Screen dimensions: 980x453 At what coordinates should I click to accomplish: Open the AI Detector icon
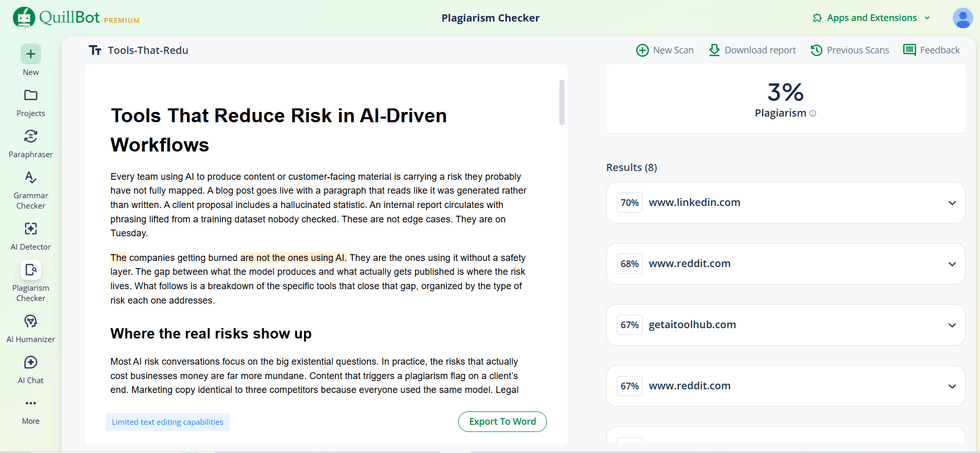(x=31, y=229)
